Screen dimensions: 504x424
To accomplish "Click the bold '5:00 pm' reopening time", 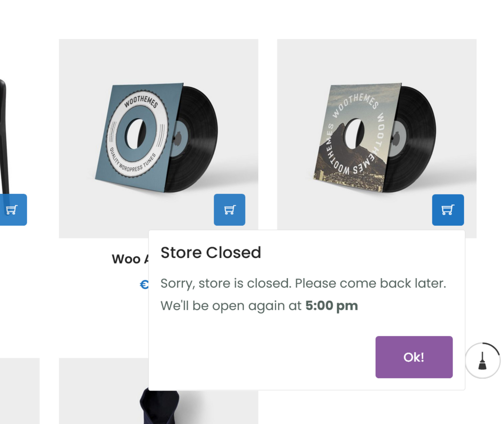I will pos(332,306).
